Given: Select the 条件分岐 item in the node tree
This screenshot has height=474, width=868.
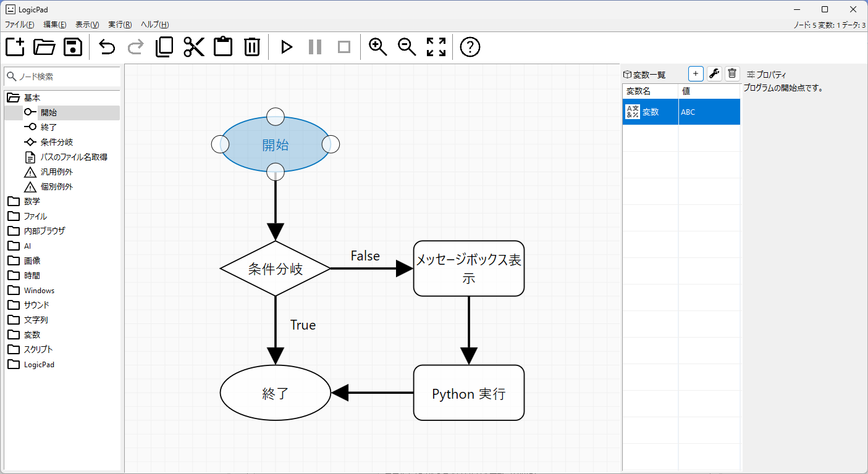Looking at the screenshot, I should pos(56,142).
